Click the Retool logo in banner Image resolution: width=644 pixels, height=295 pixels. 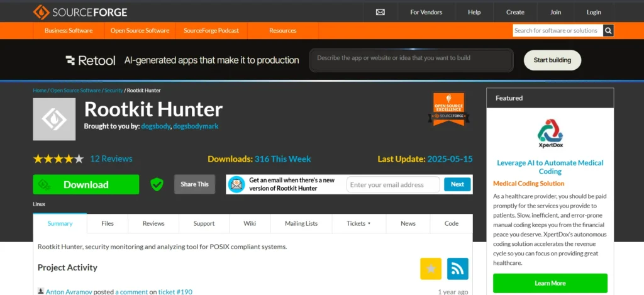tap(91, 60)
